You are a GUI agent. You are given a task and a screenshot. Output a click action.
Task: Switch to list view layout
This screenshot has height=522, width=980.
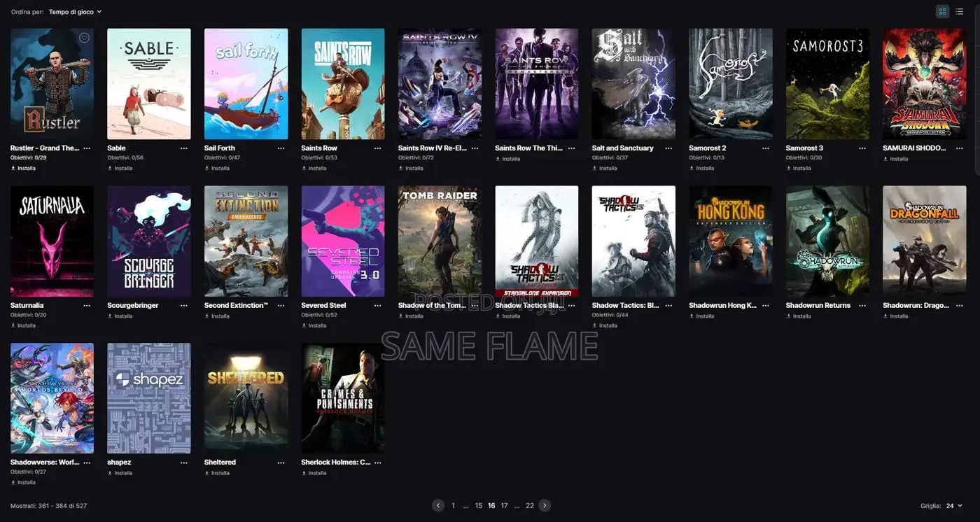(960, 11)
